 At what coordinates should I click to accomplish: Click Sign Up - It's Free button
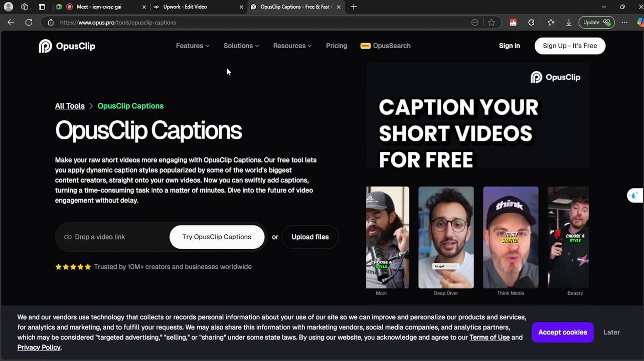pos(570,46)
